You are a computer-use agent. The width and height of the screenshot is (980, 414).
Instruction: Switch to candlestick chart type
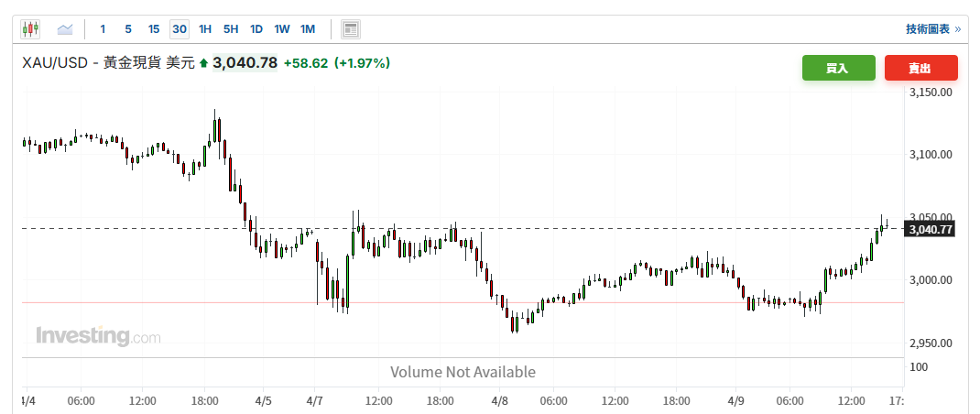(x=30, y=29)
